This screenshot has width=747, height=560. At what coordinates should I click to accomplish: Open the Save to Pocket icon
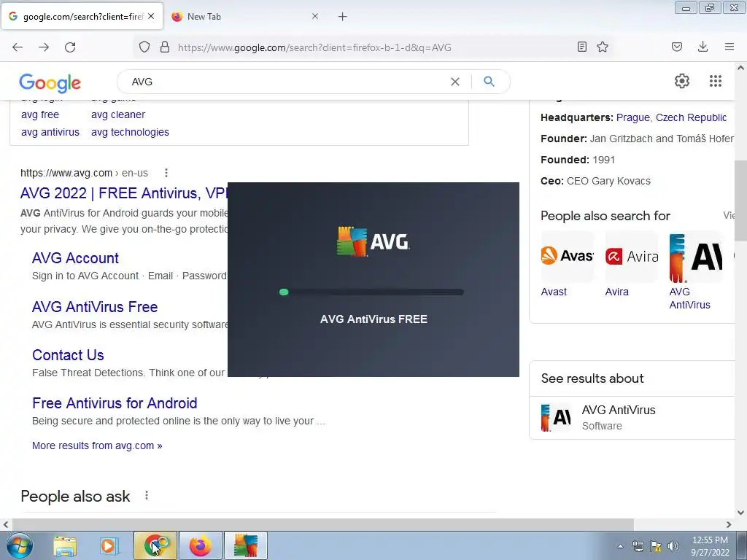pos(677,47)
